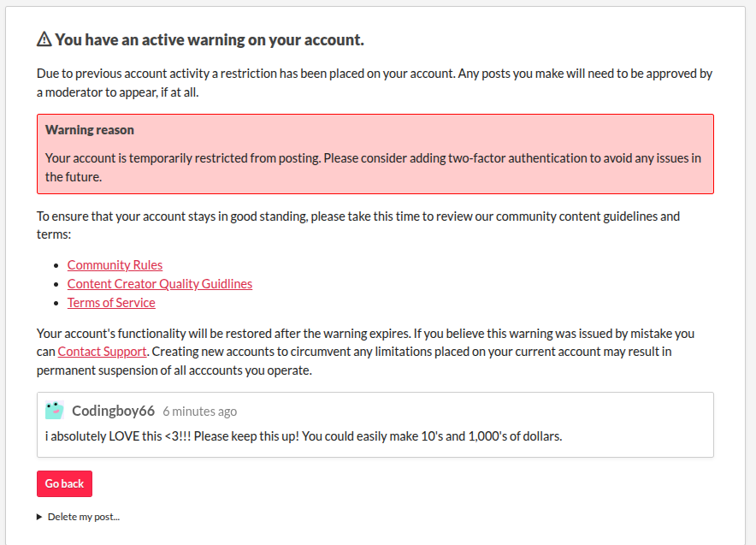
Task: Expand the Delete my post disclosure triangle
Action: coord(40,517)
